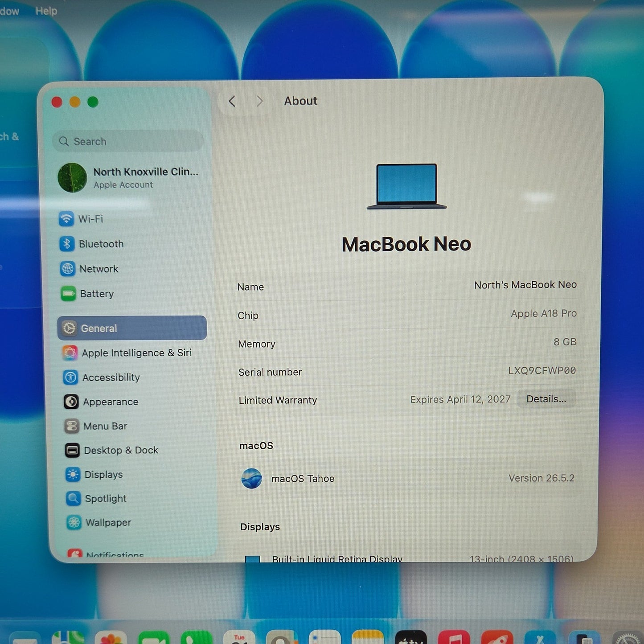644x644 pixels.
Task: Click Details... for Limited Warranty
Action: pos(546,399)
